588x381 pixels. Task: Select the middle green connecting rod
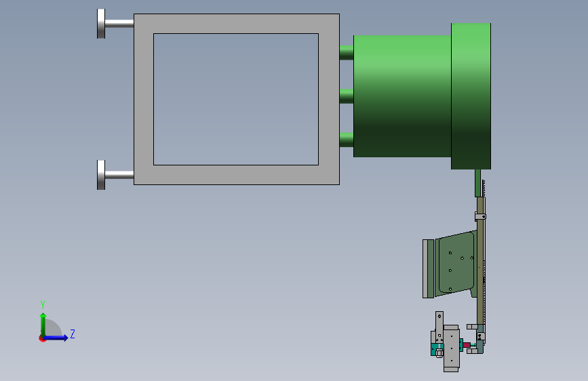point(347,96)
